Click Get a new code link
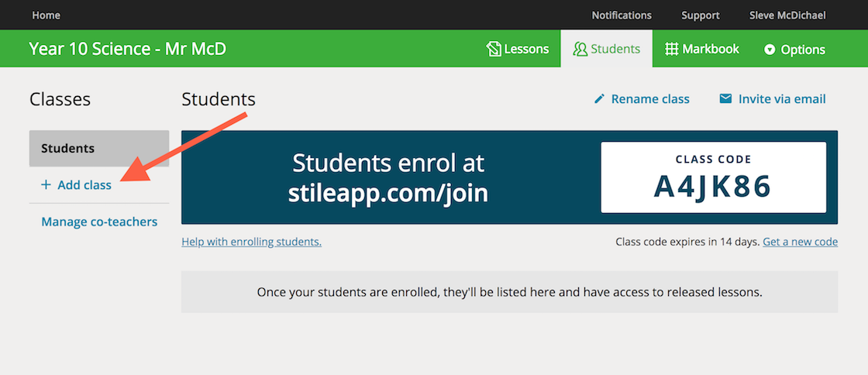 (800, 242)
